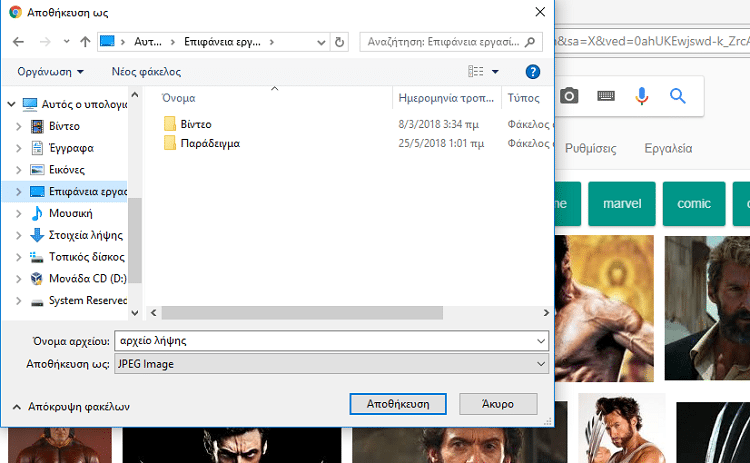Close the Αποθήκευση ως dialog
Screen dimensions: 750x463
click(540, 12)
